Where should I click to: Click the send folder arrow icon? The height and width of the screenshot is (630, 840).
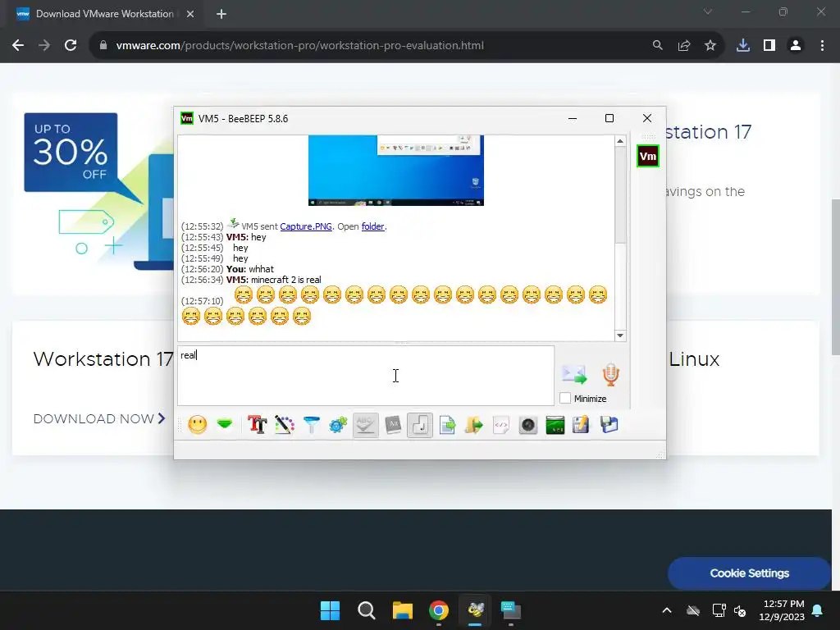click(x=474, y=426)
